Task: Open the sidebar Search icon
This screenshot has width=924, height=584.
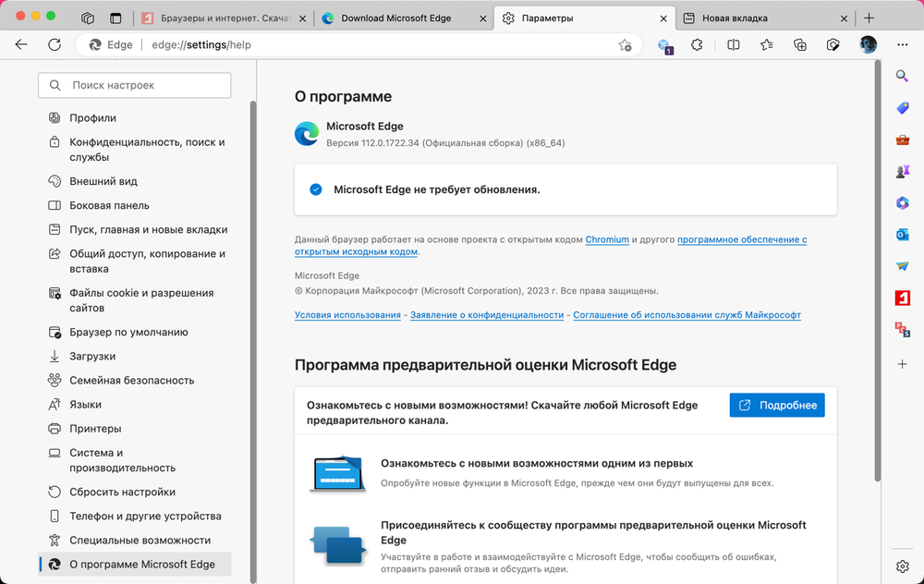Action: [x=903, y=76]
